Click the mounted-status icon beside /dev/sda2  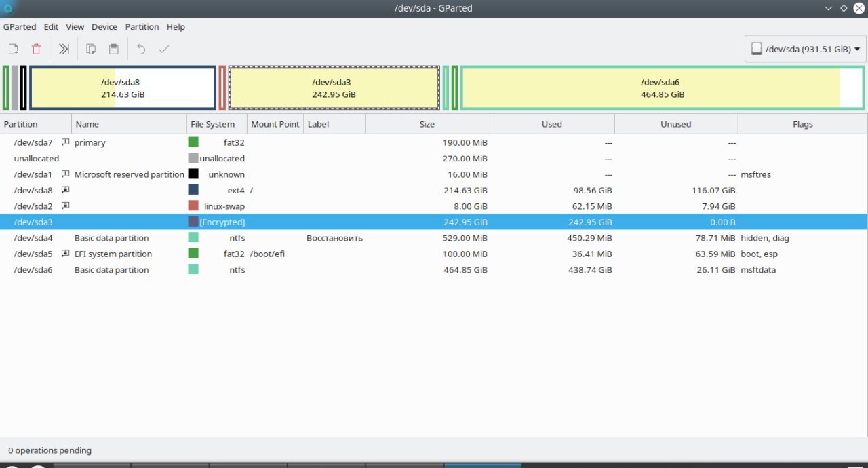coord(66,206)
